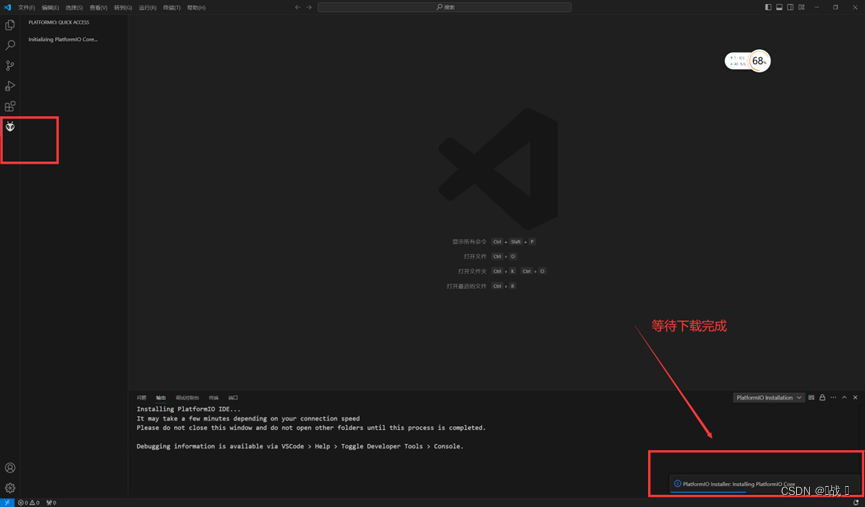Toggle the output scroll lock icon
The image size is (865, 507).
[823, 398]
